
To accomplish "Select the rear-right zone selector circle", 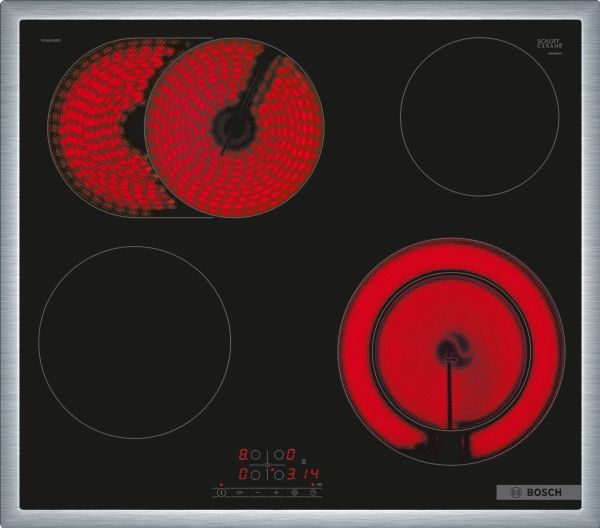I will coord(279,455).
